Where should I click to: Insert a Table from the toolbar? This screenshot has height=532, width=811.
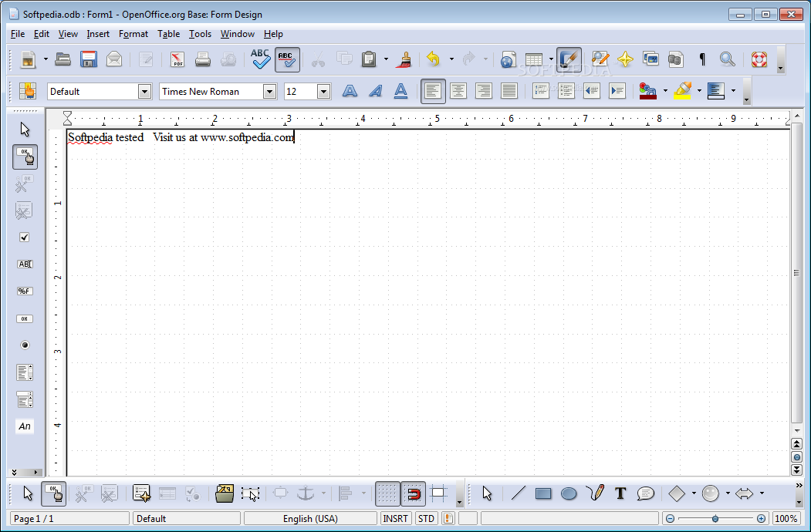point(534,59)
